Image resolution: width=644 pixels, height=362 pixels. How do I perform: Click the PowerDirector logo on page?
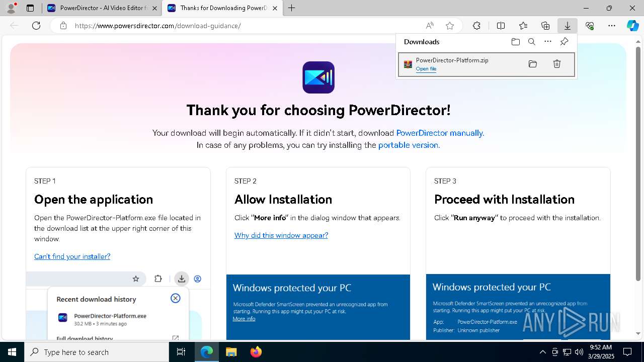(x=318, y=77)
